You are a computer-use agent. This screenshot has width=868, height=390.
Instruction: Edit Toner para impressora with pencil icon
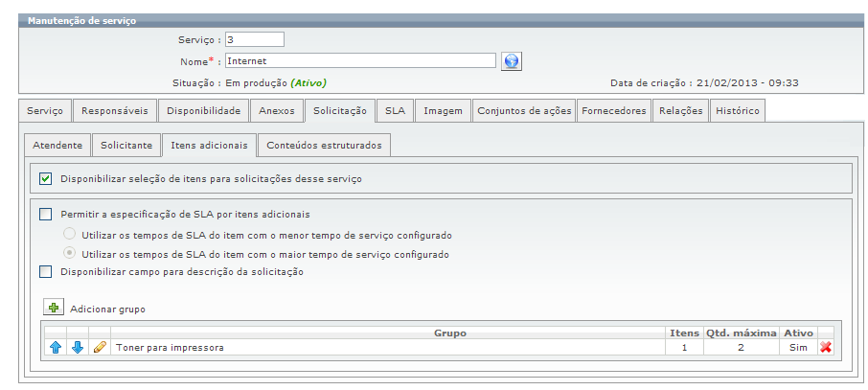100,348
